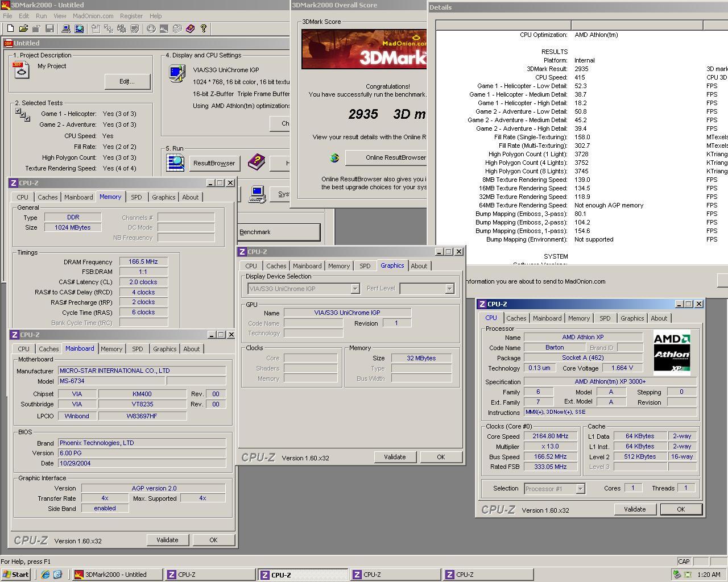Viewport: 728px width, 582px height.
Task: Open the Display Device Selection dropdown
Action: (x=355, y=289)
